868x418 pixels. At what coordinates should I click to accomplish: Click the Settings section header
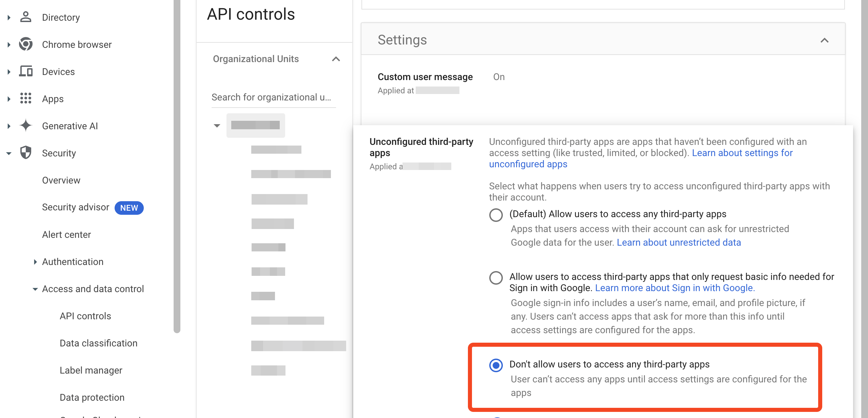point(603,40)
